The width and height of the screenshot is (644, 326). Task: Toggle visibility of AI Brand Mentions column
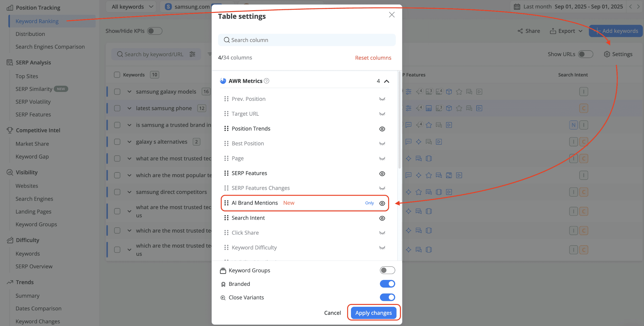382,203
